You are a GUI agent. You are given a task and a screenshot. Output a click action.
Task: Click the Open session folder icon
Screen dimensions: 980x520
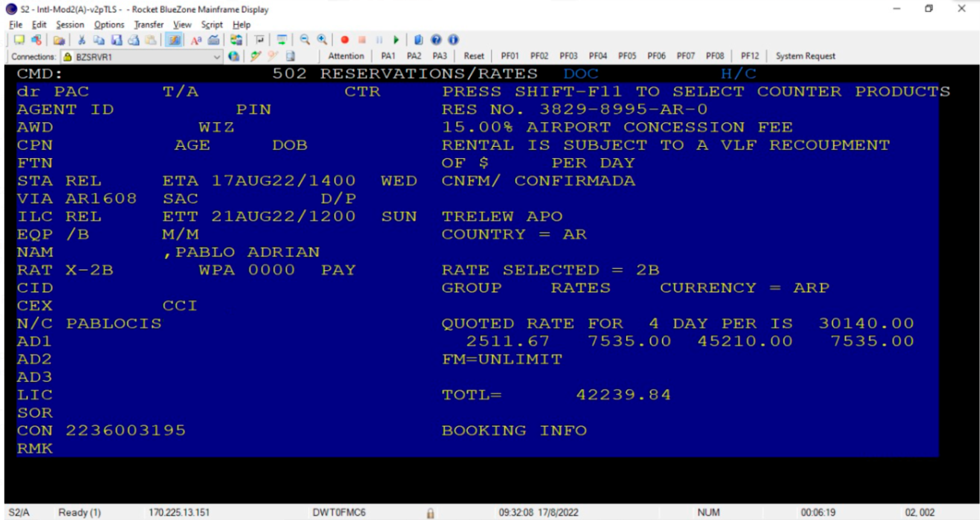59,40
